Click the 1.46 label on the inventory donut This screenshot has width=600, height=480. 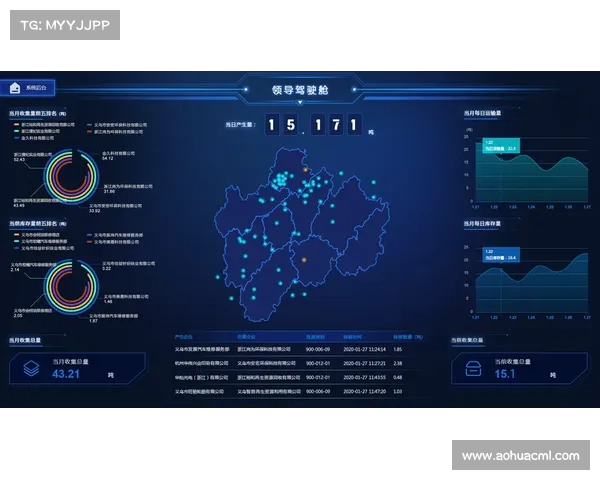click(108, 302)
